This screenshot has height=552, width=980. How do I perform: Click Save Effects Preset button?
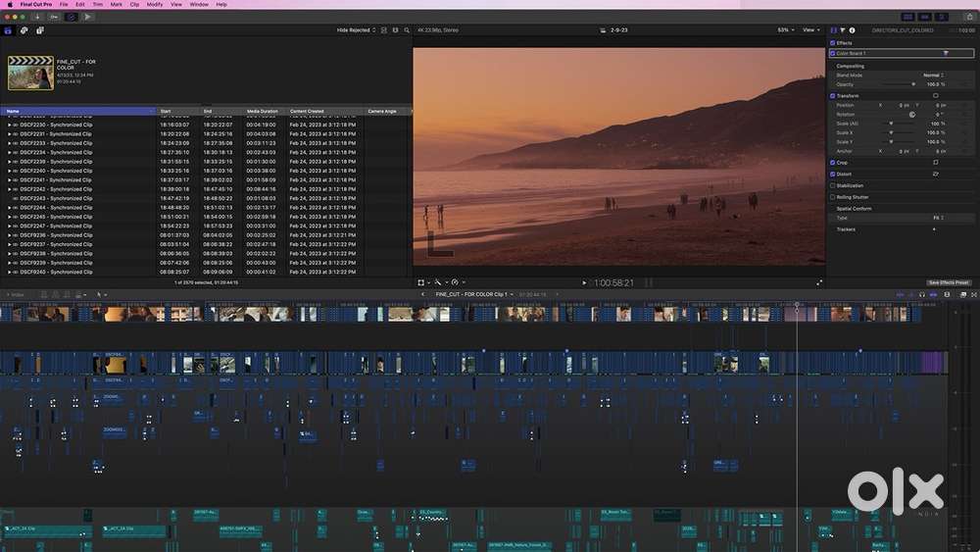948,282
